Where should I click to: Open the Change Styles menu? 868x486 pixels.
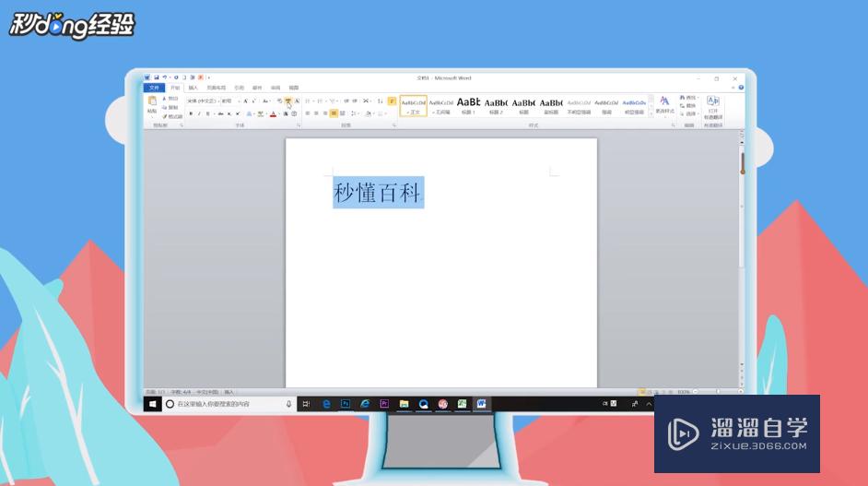click(664, 105)
